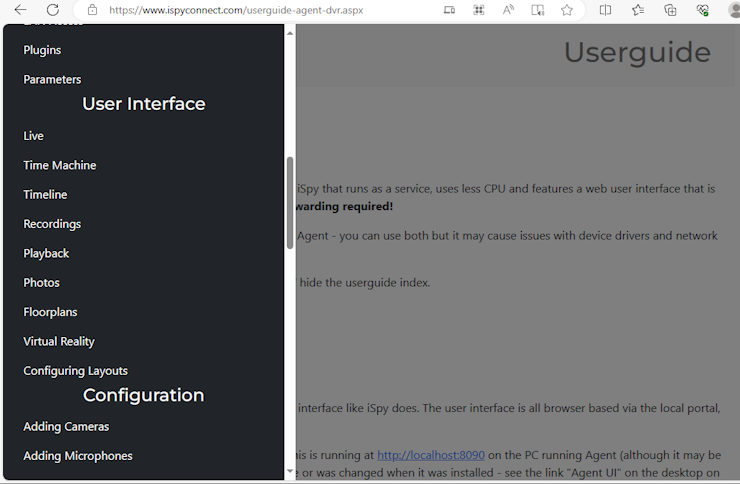
Task: Open the Floorplans guide link
Action: [50, 312]
